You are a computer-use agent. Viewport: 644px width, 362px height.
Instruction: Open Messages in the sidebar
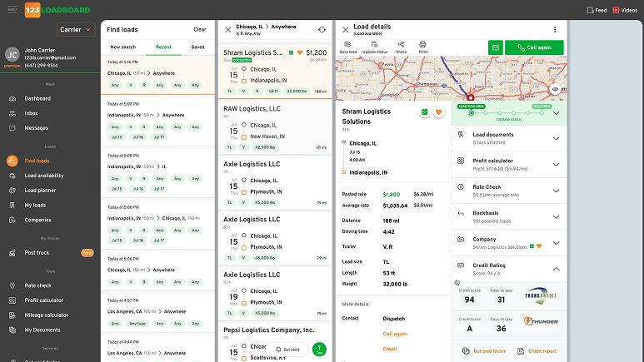click(36, 128)
